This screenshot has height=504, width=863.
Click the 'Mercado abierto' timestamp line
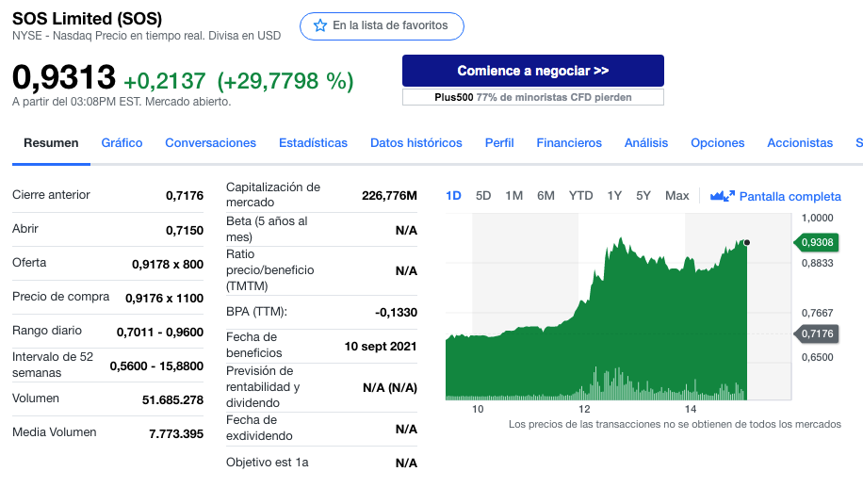pyautogui.click(x=122, y=102)
